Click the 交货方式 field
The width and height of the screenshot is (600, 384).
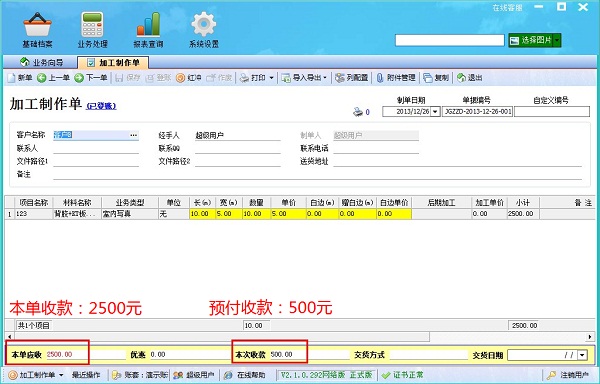tap(429, 355)
